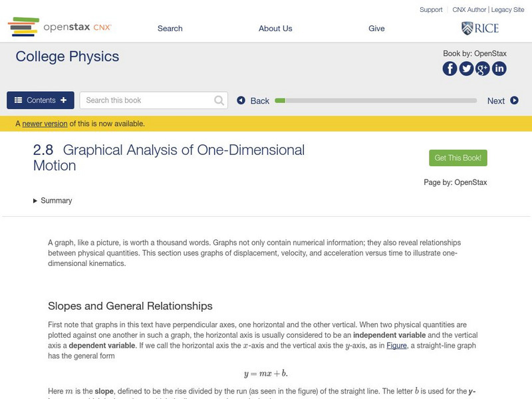Image resolution: width=532 pixels, height=399 pixels.
Task: Follow the Figure link in the text
Action: point(396,346)
